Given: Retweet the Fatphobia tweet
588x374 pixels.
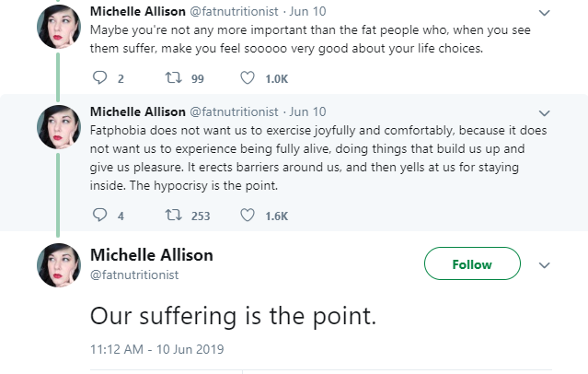Looking at the screenshot, I should 172,216.
